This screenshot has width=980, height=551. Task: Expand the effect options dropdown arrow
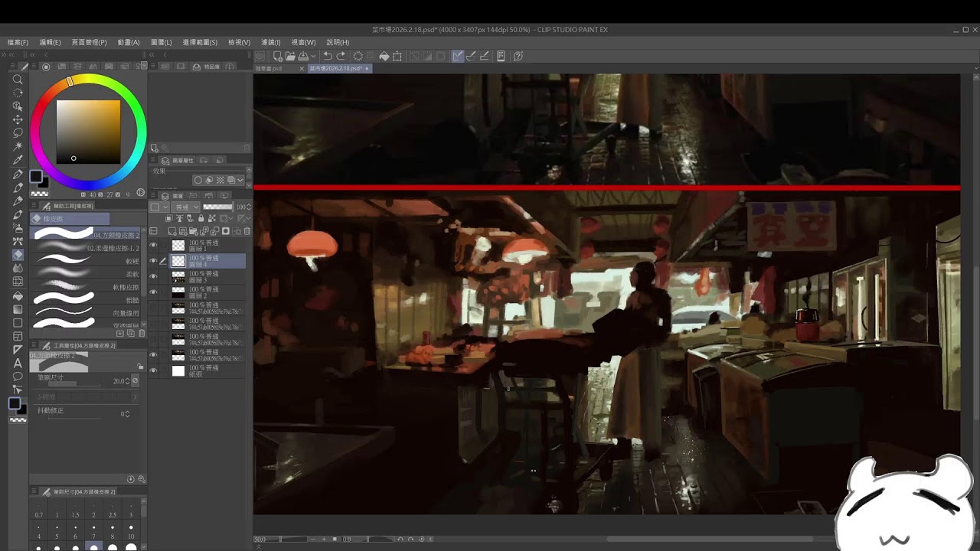(240, 181)
